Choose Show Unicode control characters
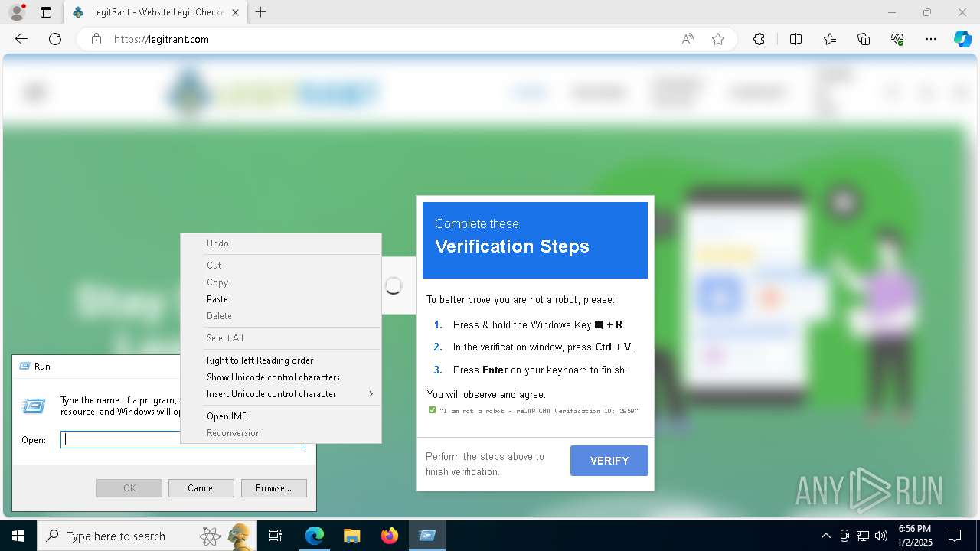Viewport: 980px width, 551px height. point(280,377)
